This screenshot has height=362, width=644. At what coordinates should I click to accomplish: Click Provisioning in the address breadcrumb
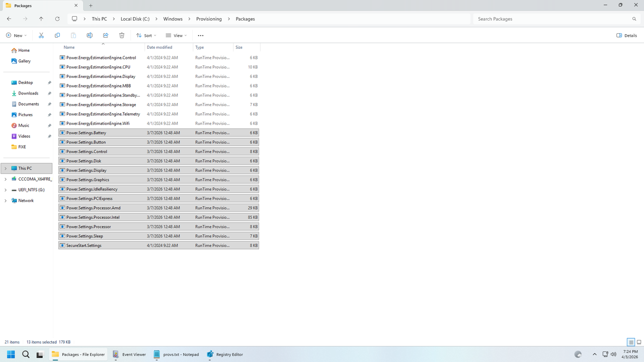(x=209, y=19)
